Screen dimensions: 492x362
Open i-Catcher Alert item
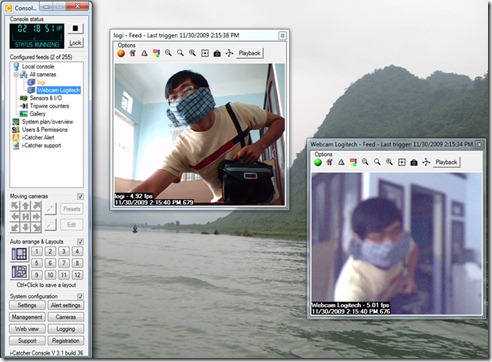pos(38,137)
